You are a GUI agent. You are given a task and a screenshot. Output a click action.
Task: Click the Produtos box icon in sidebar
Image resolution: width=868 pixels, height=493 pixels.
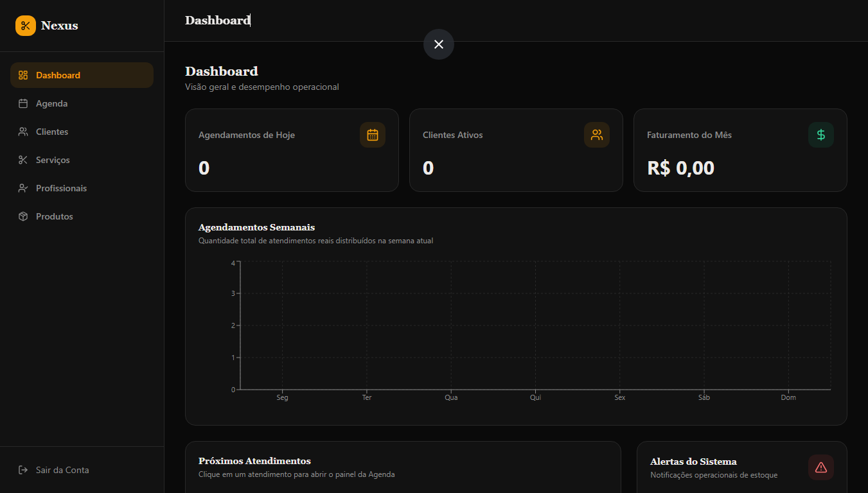[23, 216]
